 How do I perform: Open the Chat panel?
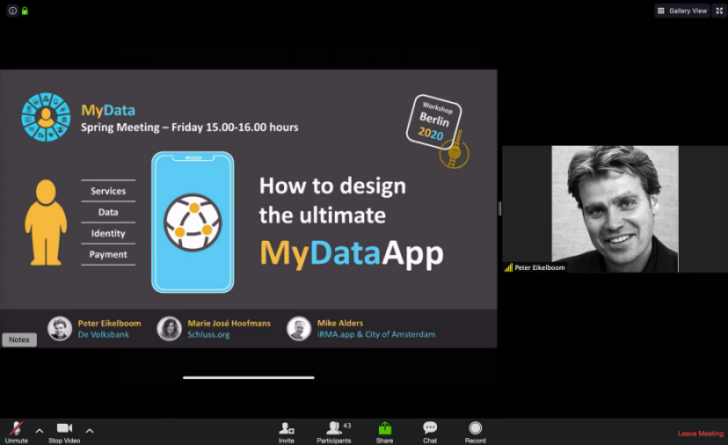(430, 432)
